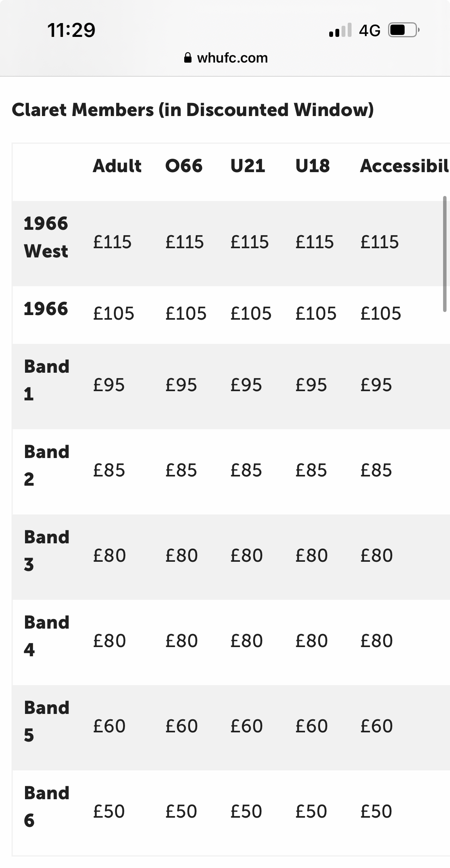Image resolution: width=450 pixels, height=868 pixels.
Task: Tap the Claret Members section heading
Action: (193, 110)
